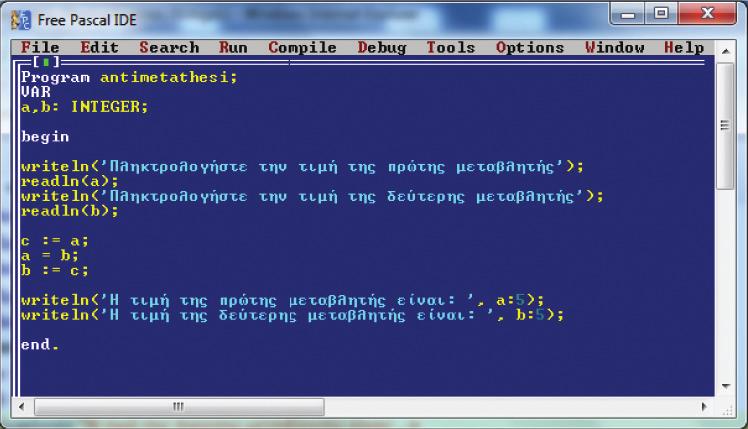Click the 'readln(b);' statement

[70, 211]
